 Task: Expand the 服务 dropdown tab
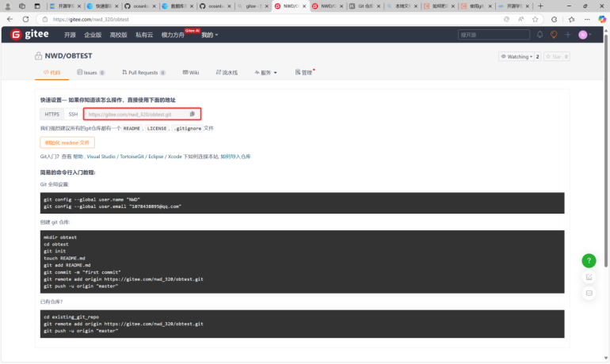click(x=265, y=72)
